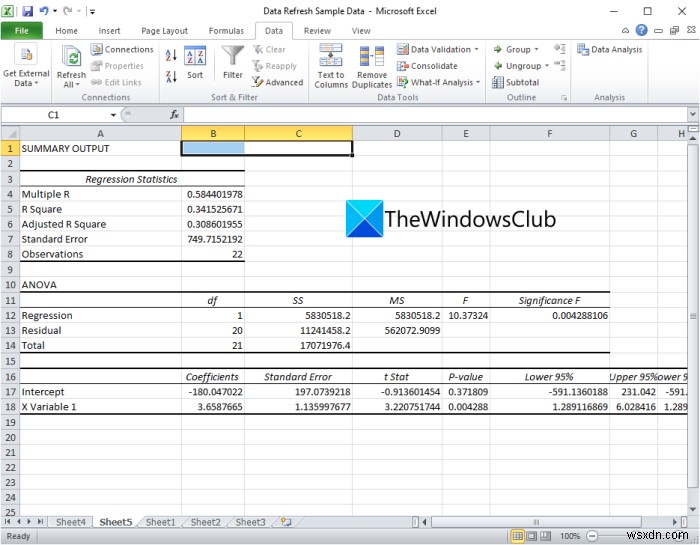The width and height of the screenshot is (700, 545).
Task: Open the File tab
Action: [21, 31]
